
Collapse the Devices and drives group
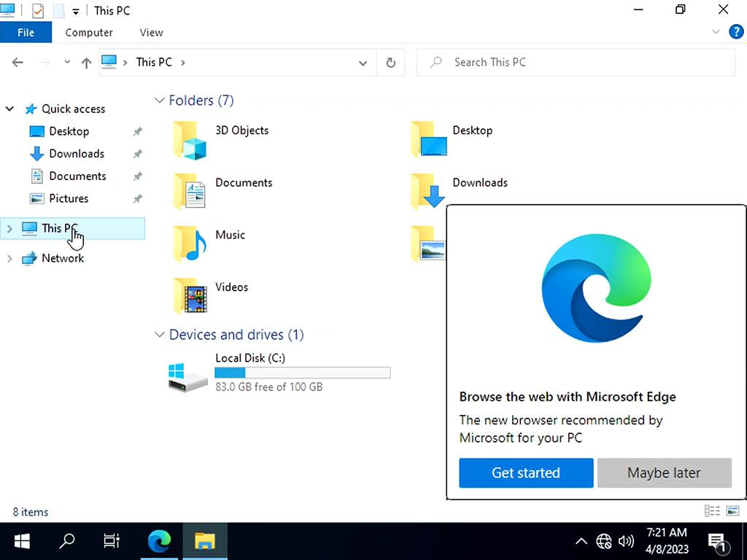[x=159, y=335]
